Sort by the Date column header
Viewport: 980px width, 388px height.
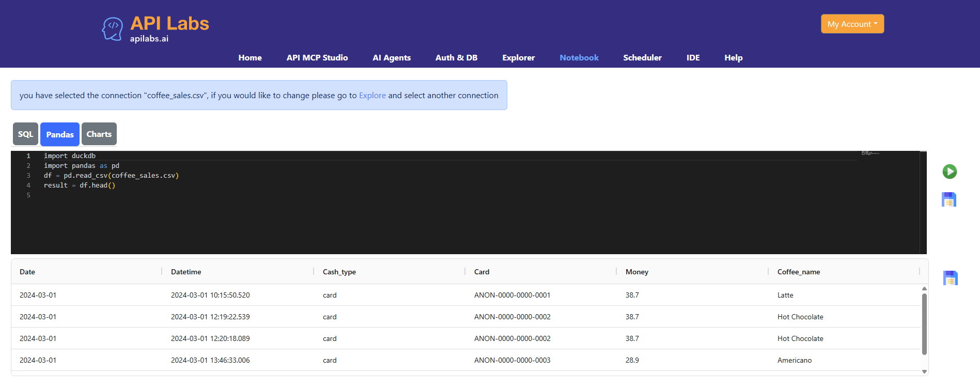[x=27, y=272]
